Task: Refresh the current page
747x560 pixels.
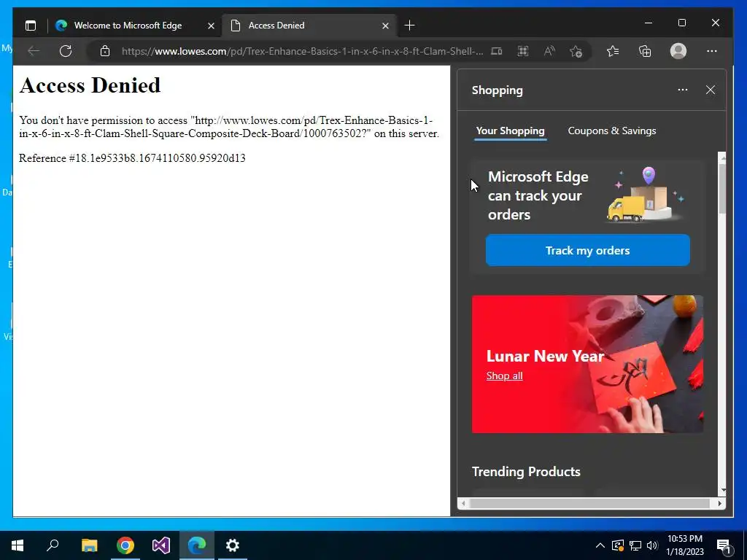Action: tap(66, 51)
